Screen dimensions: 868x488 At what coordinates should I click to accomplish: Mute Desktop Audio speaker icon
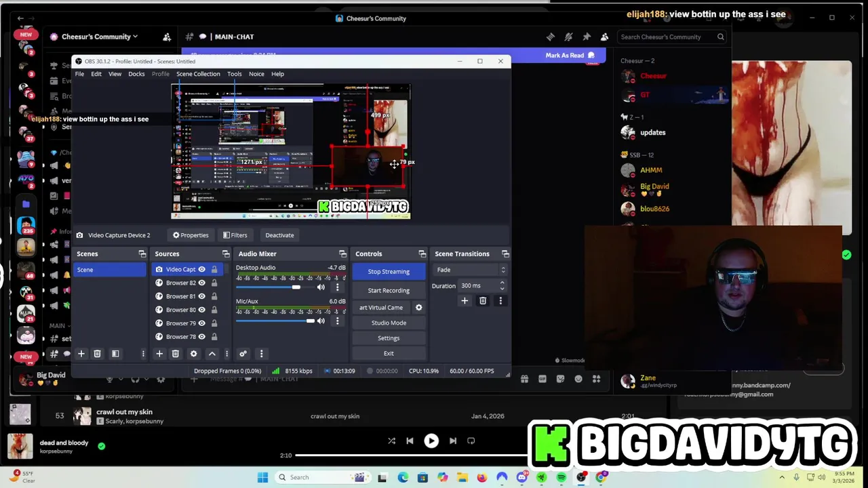[x=321, y=287]
